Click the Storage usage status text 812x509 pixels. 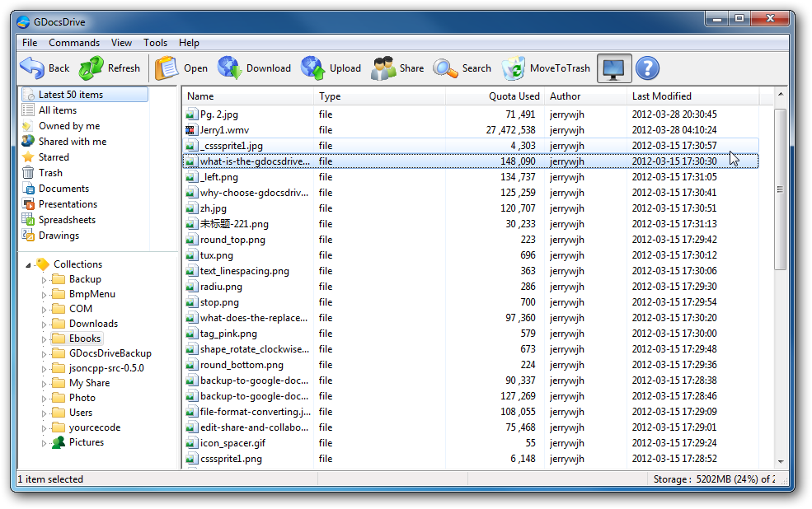tap(714, 479)
